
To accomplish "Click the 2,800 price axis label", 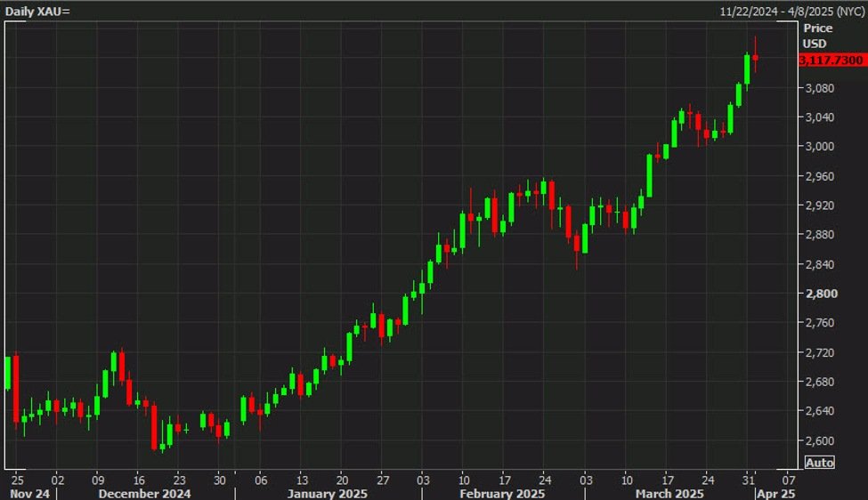I will pyautogui.click(x=818, y=294).
